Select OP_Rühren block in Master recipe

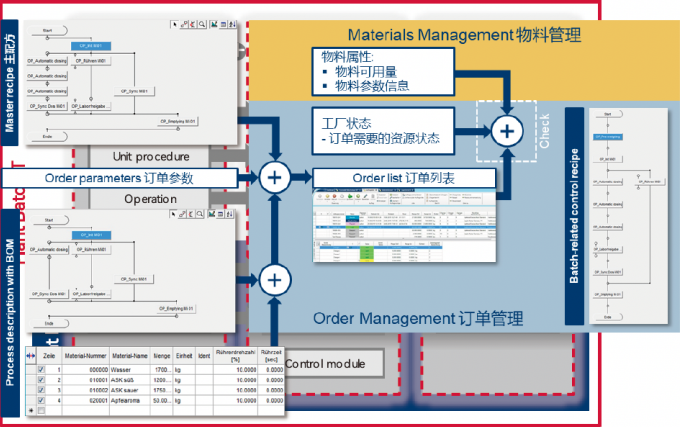pos(91,61)
